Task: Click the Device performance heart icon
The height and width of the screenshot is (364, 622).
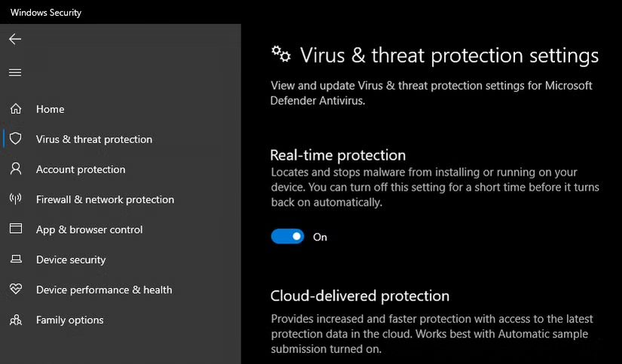Action: [15, 290]
